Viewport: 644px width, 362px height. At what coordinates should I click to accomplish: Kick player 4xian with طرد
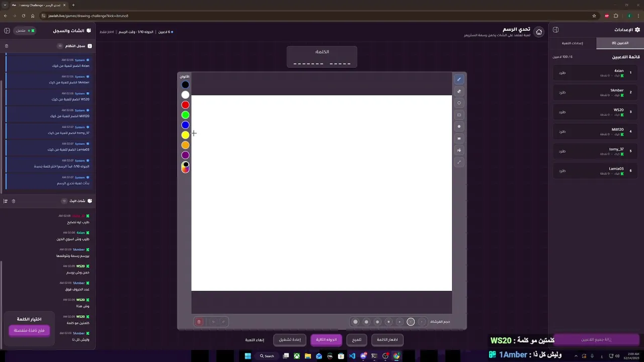coord(562,72)
